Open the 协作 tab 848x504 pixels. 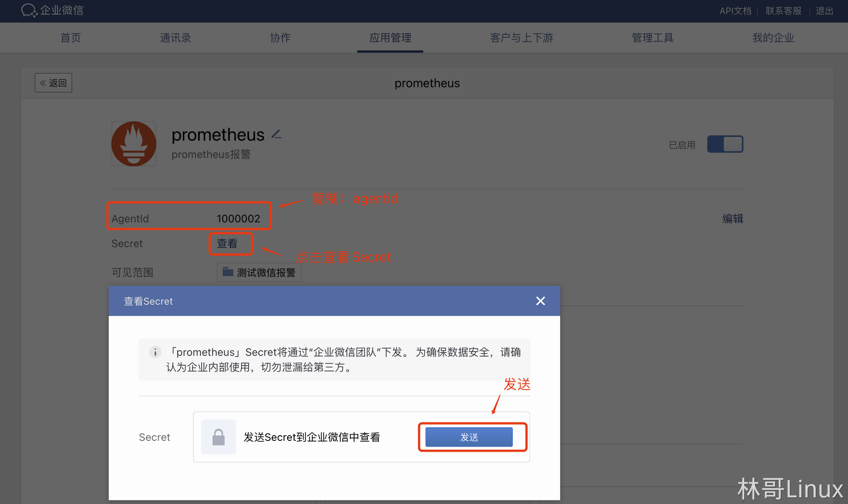(x=280, y=38)
